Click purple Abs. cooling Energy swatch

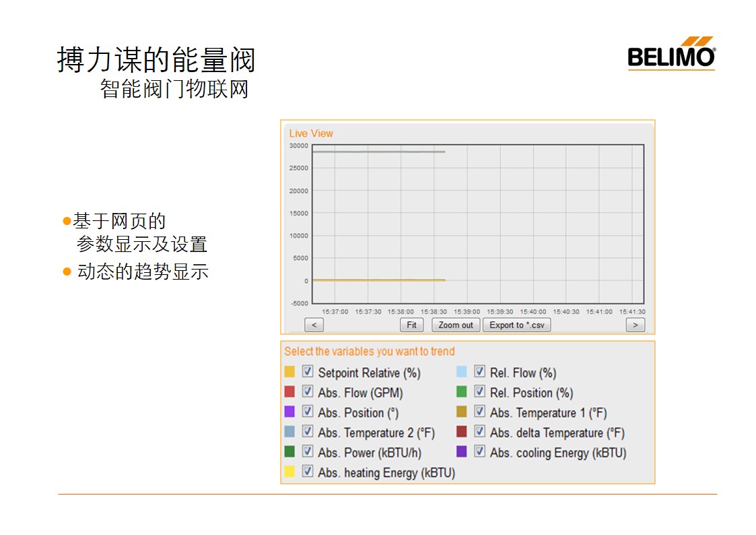[461, 451]
